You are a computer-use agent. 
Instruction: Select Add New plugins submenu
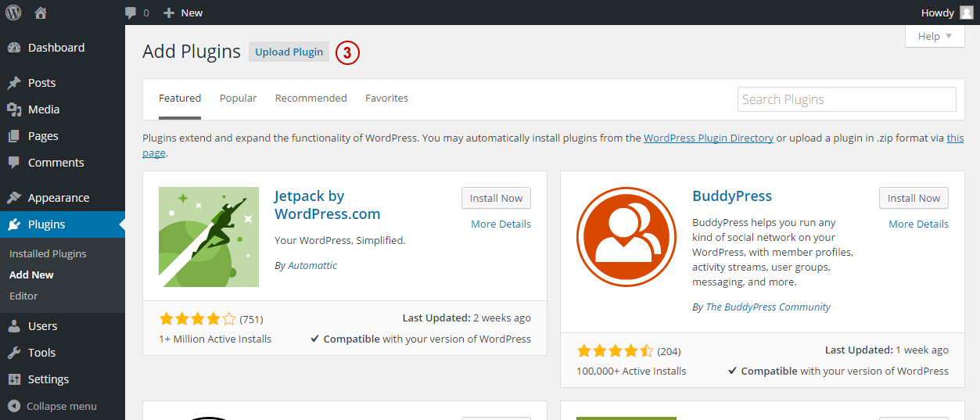(x=31, y=275)
